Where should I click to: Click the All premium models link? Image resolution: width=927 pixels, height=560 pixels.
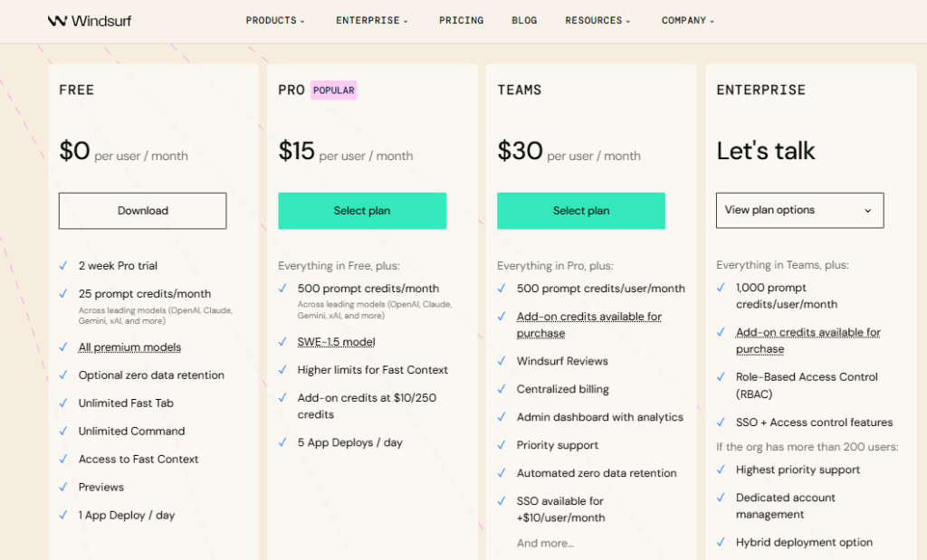[x=129, y=347]
